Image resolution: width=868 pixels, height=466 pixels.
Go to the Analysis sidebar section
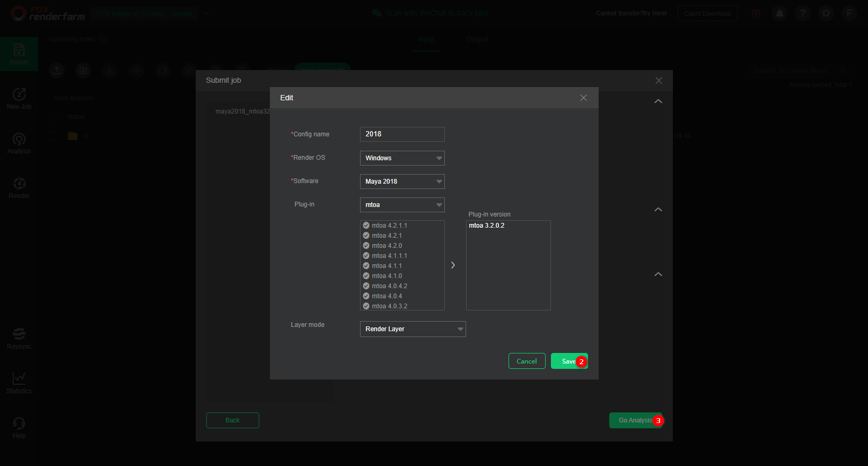coord(19,143)
